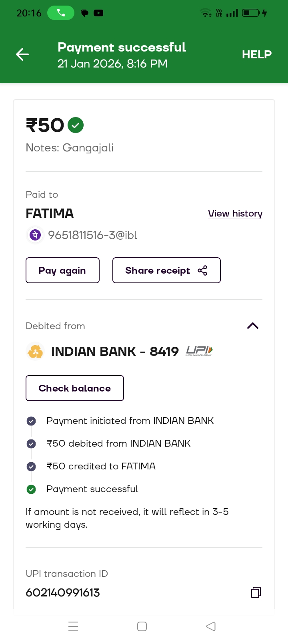
Task: Tap the transaction ID number 602140991613
Action: [x=63, y=592]
